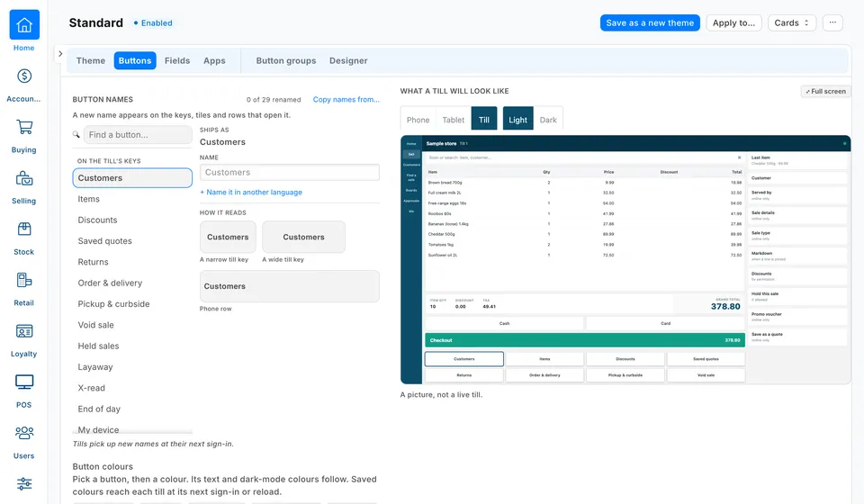
Task: Open the Button groups tab
Action: pos(286,60)
